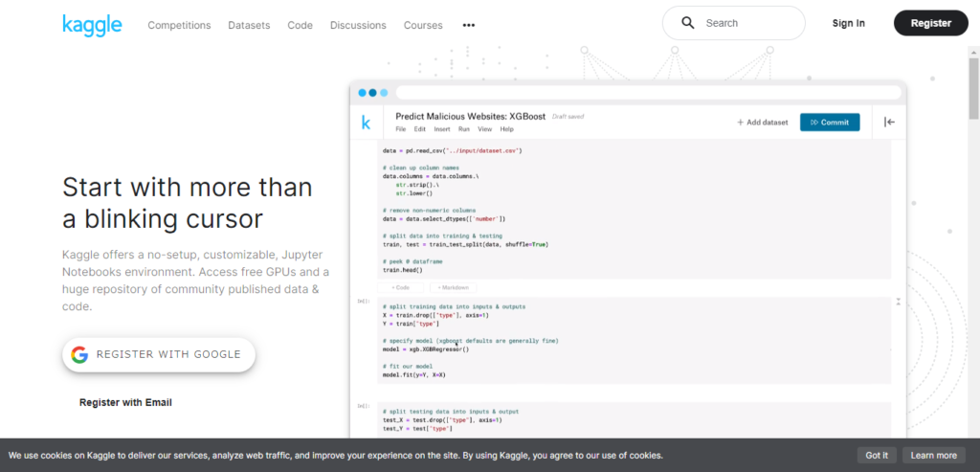Click the magnifying glass search icon
Viewport: 980px width, 472px height.
click(688, 23)
